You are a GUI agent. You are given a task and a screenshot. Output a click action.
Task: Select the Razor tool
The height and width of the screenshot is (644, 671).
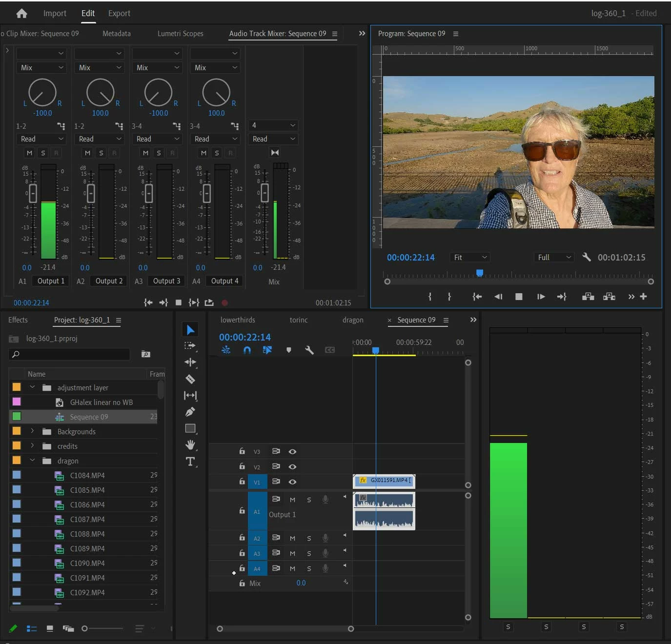click(190, 379)
